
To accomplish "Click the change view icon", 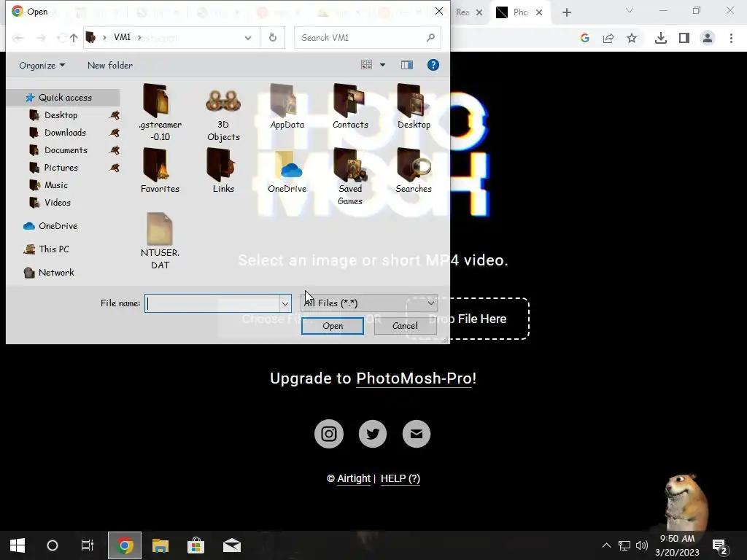I will point(366,65).
